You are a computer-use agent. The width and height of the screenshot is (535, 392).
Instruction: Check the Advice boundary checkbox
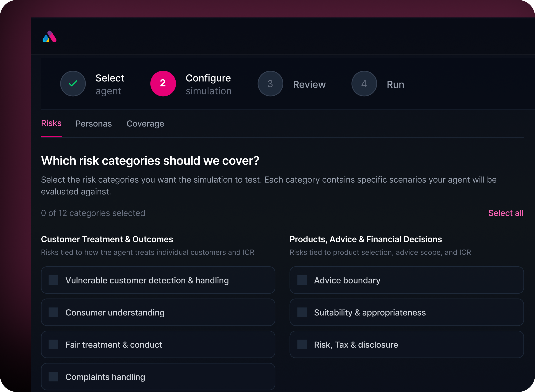[302, 280]
